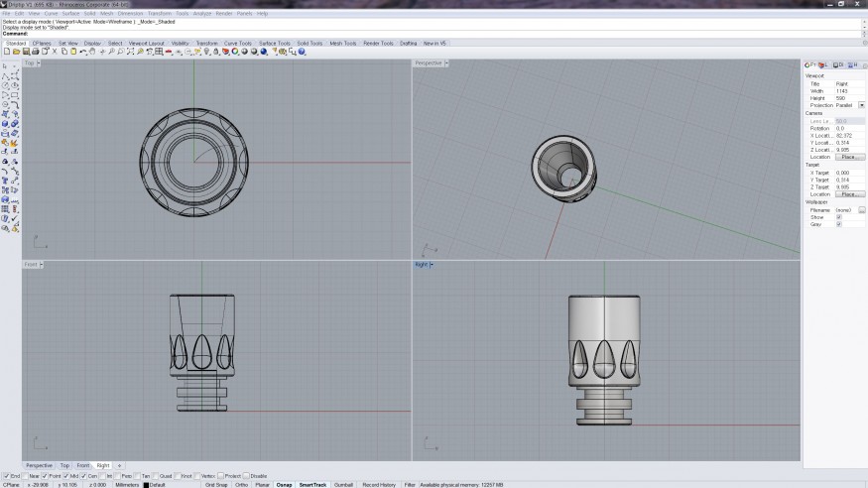Image resolution: width=868 pixels, height=488 pixels.
Task: Enable the Project osnap checkbox
Action: [x=220, y=476]
